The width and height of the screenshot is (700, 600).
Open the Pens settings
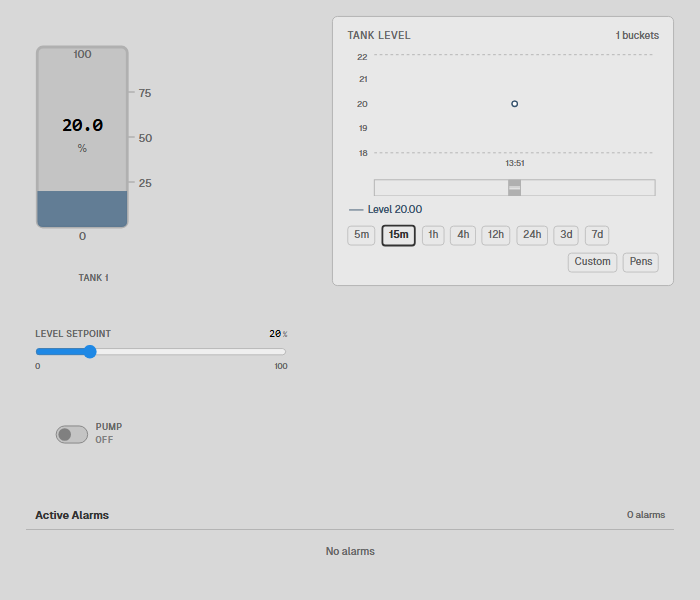tap(641, 262)
